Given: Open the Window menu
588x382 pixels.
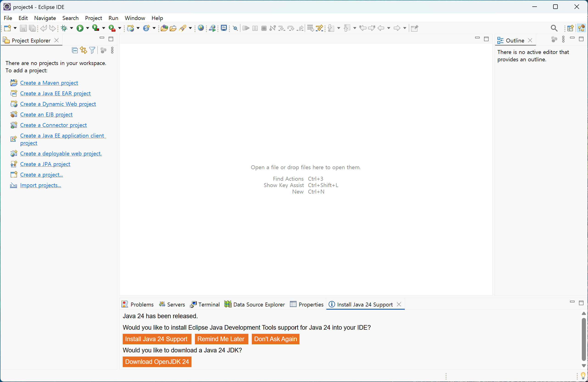Looking at the screenshot, I should coord(135,18).
